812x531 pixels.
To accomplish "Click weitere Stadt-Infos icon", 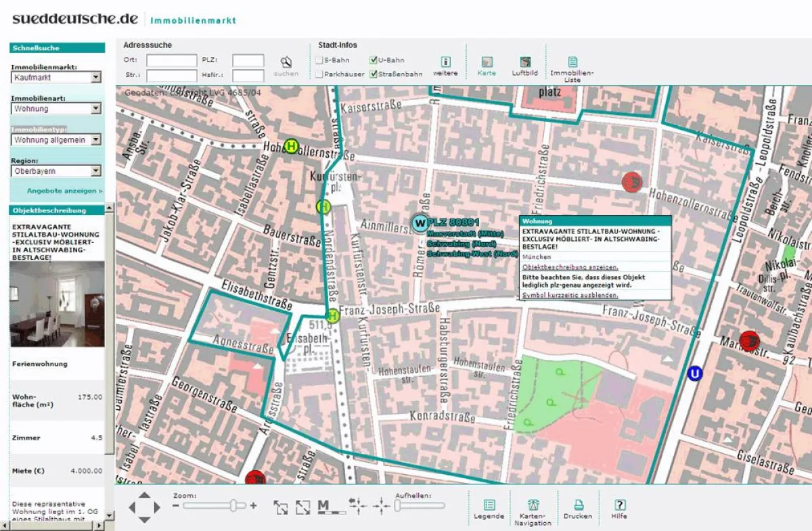I will [x=445, y=62].
